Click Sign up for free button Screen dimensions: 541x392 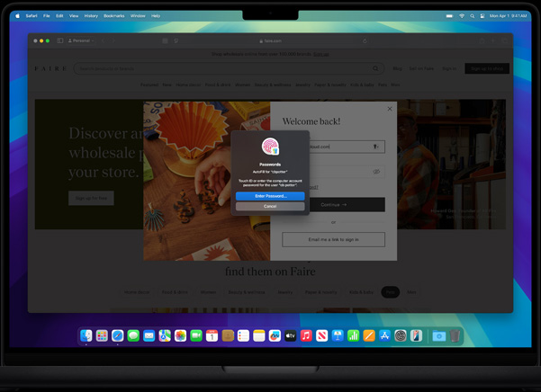point(91,198)
